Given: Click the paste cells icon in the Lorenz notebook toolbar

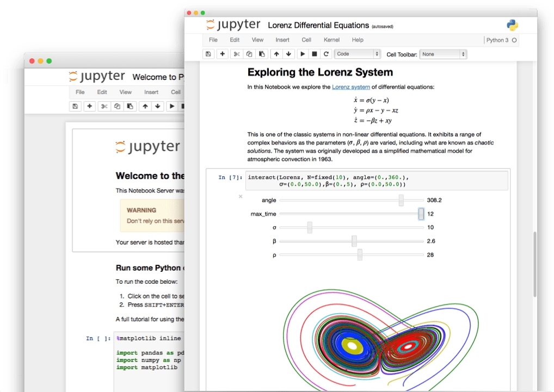Looking at the screenshot, I should (262, 54).
